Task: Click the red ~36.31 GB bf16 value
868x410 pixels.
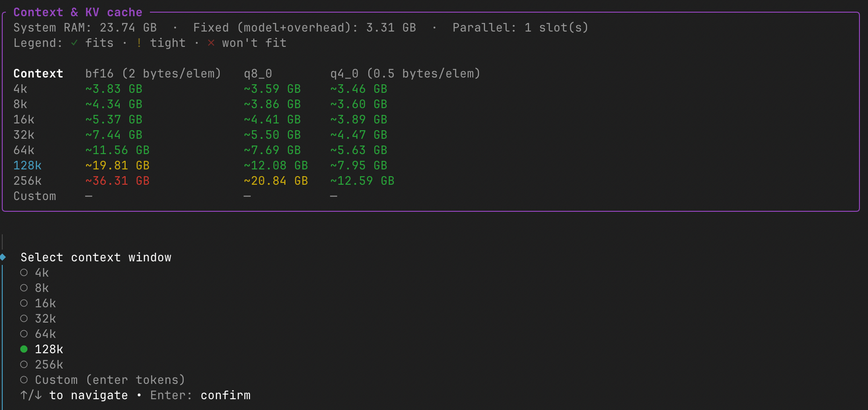Action: pos(118,181)
